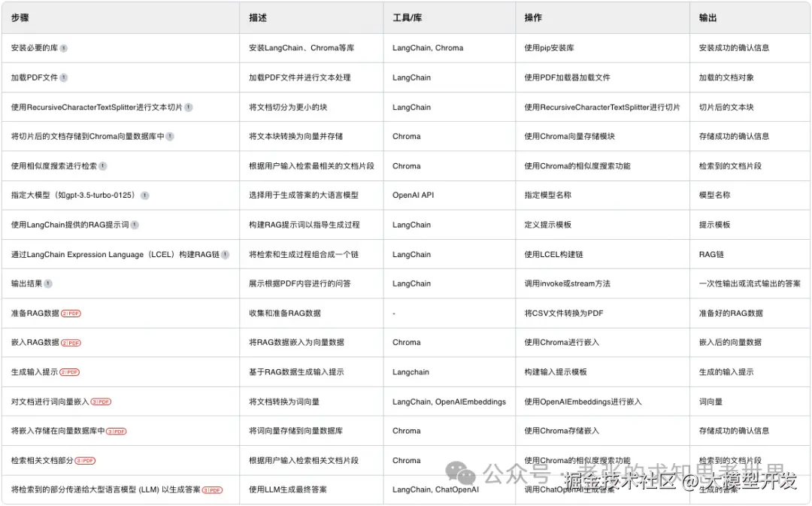Click the info icon after RecursiveCharacterTextSplitter step

189,107
